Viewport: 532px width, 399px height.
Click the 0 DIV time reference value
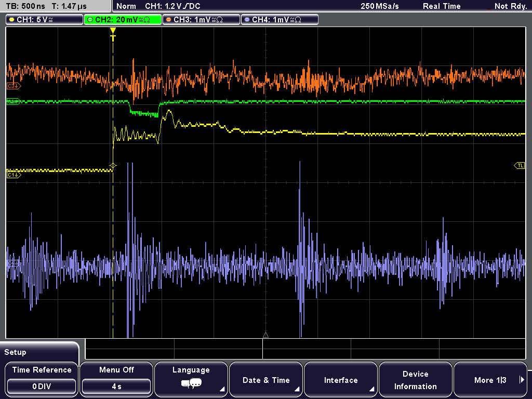point(42,387)
